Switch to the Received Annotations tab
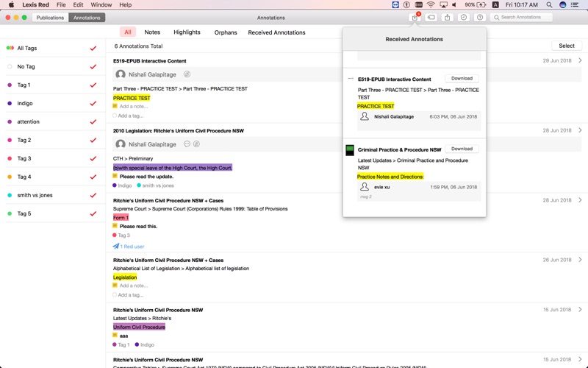 click(x=276, y=32)
